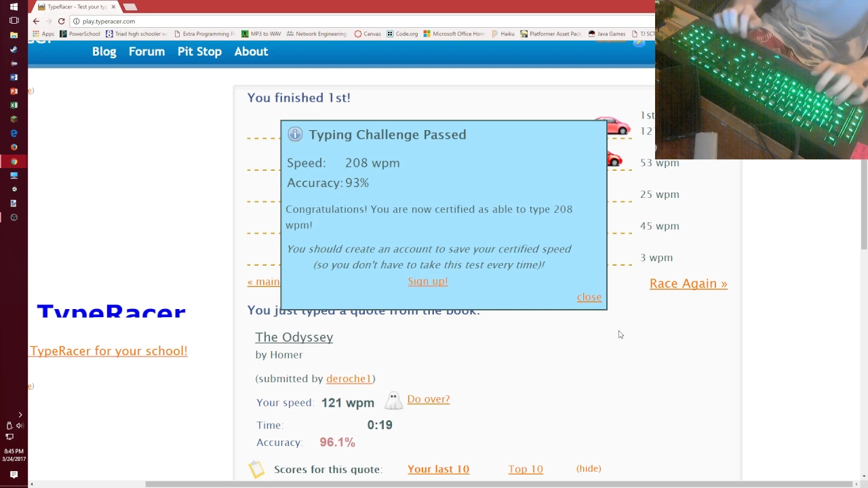The image size is (868, 488).
Task: Go back in Chrome
Action: click(36, 21)
